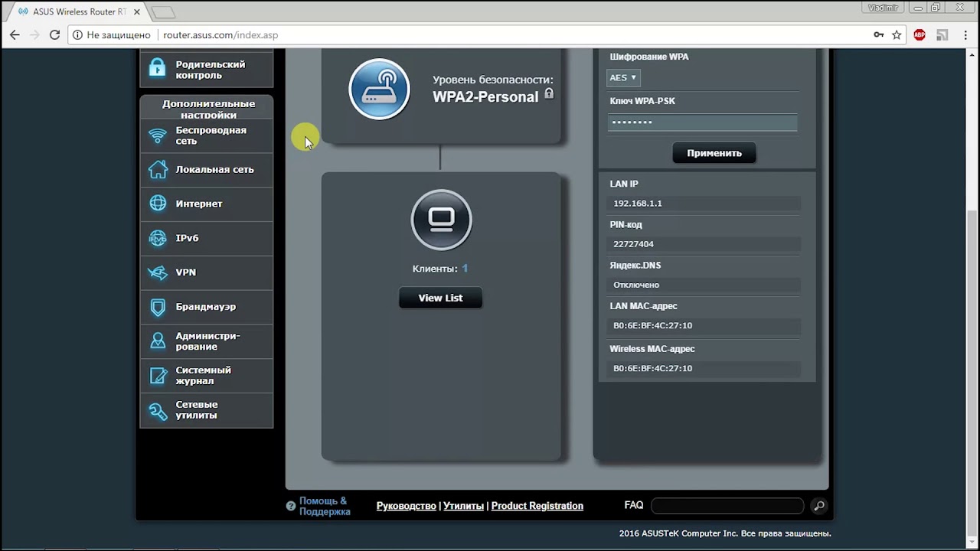Click the Administration (Администрирование) user icon
Viewport: 980px width, 551px height.
click(x=158, y=341)
